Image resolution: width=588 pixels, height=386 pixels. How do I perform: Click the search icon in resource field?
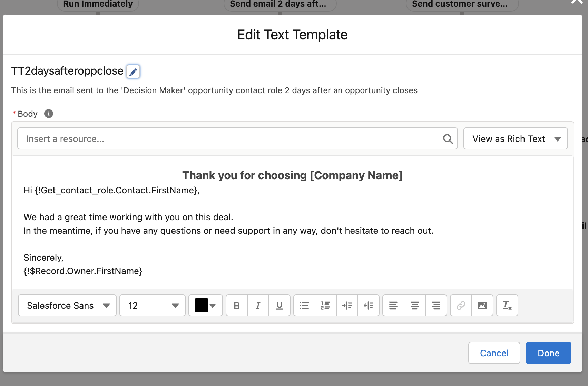tap(448, 139)
